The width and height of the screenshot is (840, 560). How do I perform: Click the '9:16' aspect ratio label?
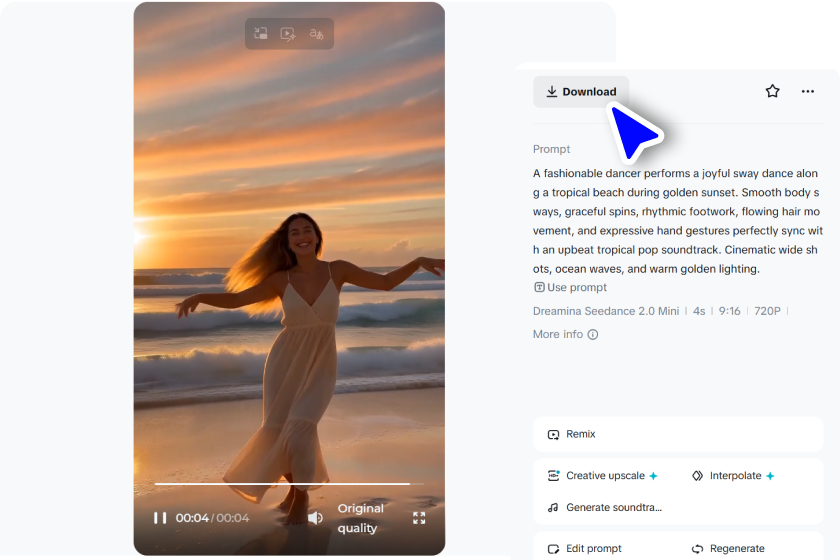(x=729, y=311)
